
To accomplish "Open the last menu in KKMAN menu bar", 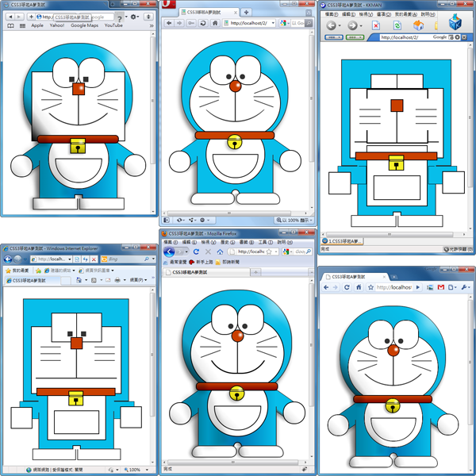I will click(x=428, y=14).
